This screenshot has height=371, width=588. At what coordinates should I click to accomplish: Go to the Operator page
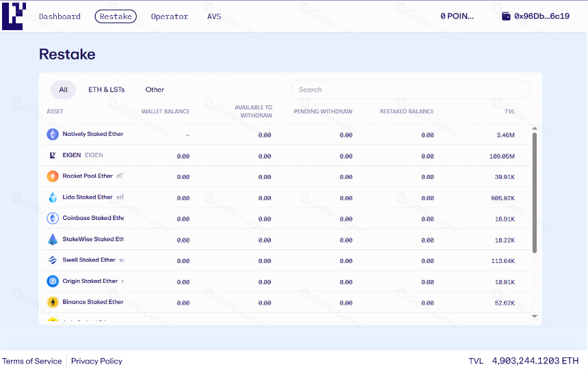point(170,16)
